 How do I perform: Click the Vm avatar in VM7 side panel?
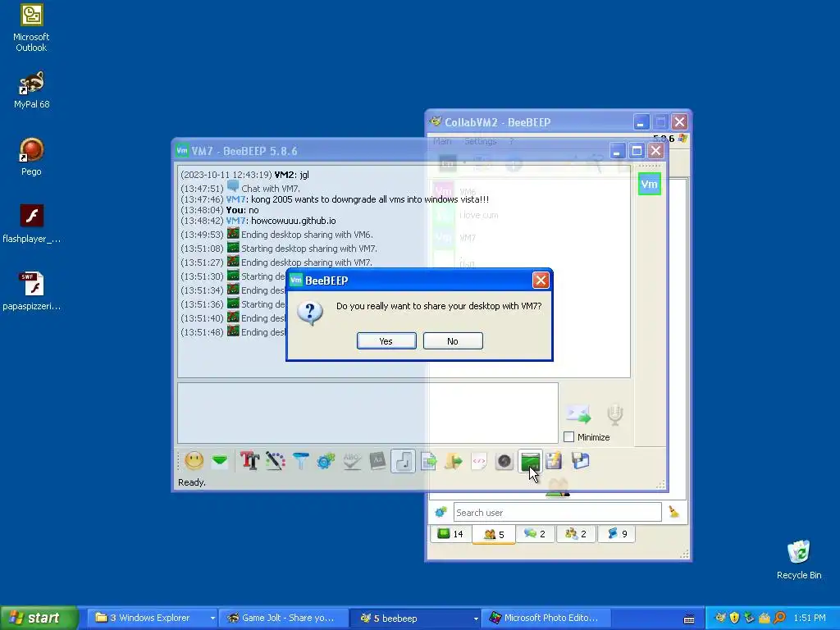tap(650, 185)
